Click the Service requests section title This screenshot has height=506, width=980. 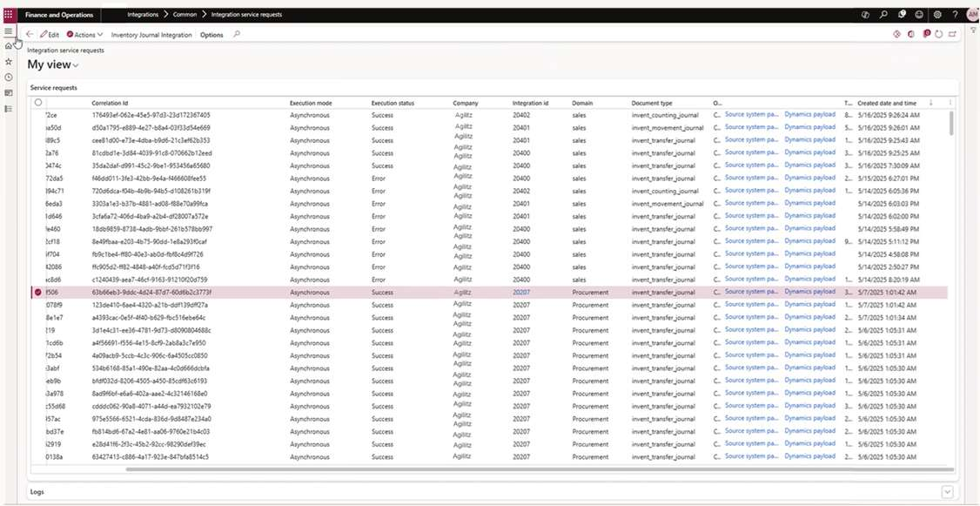point(54,88)
